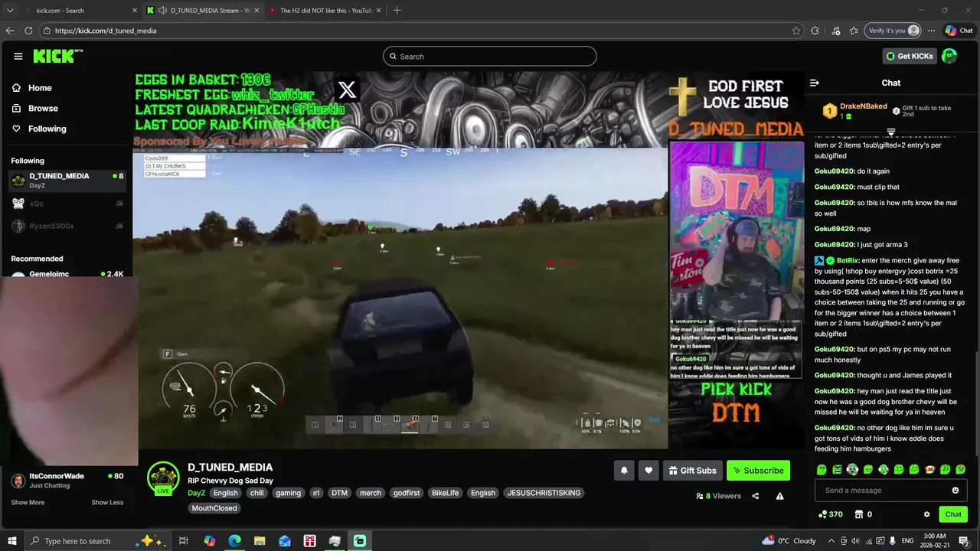
Task: Open File Explorer from taskbar
Action: click(x=260, y=541)
